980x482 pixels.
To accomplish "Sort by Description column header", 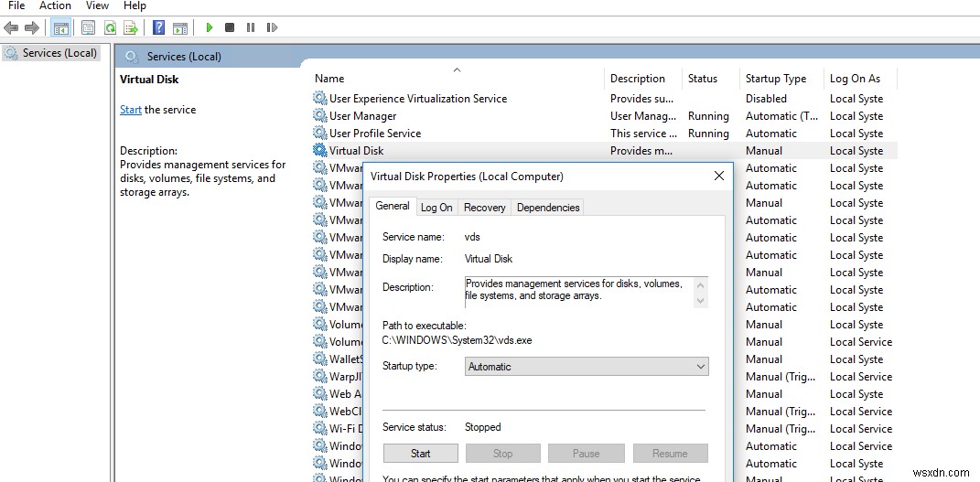I will 638,78.
